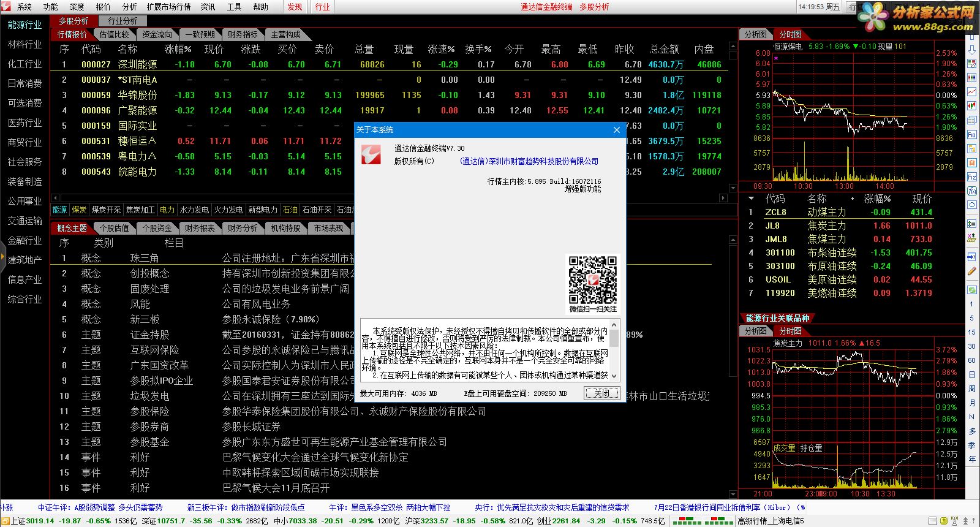Click the double up-arrow icon in status bar

(x=965, y=521)
